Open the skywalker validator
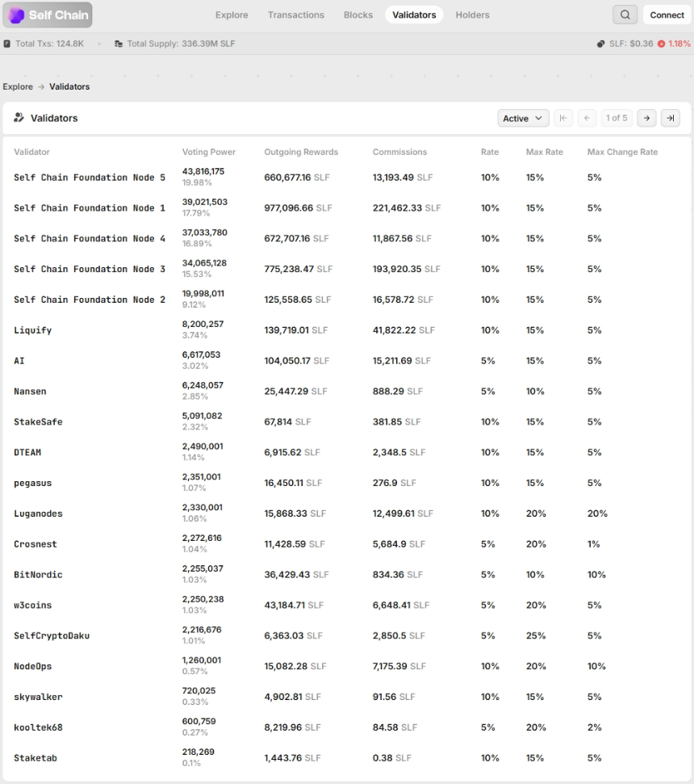 [39, 697]
